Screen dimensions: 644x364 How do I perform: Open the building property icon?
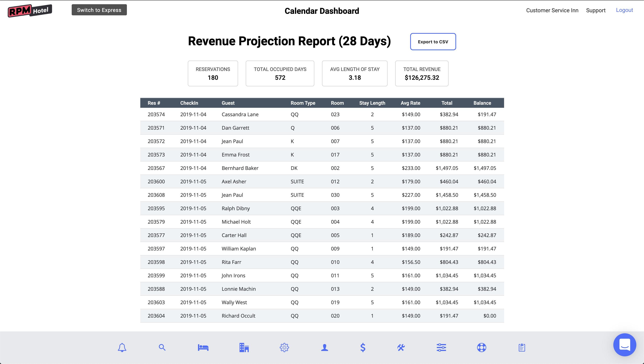244,348
